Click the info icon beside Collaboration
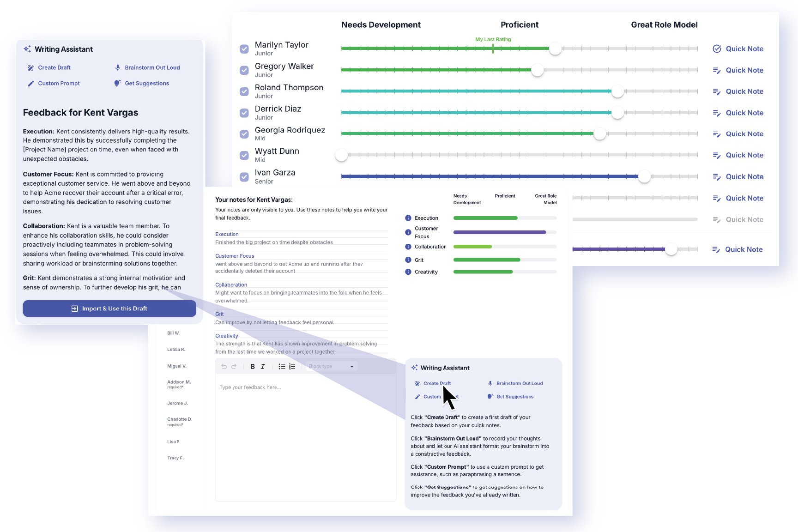The height and width of the screenshot is (532, 798). coord(408,247)
